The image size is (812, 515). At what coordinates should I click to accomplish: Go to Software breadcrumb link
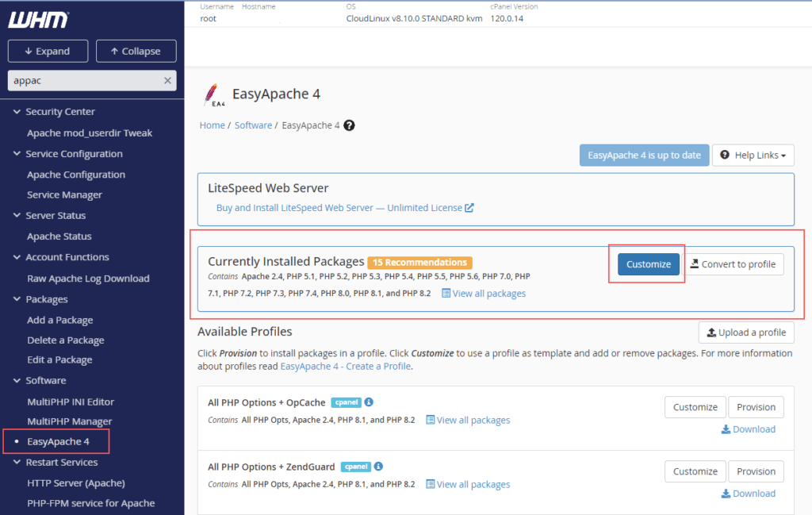click(253, 125)
